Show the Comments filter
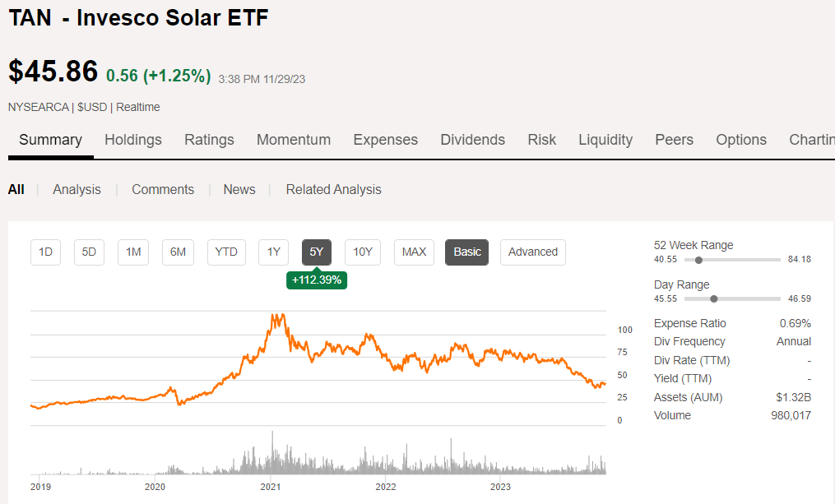 163,189
